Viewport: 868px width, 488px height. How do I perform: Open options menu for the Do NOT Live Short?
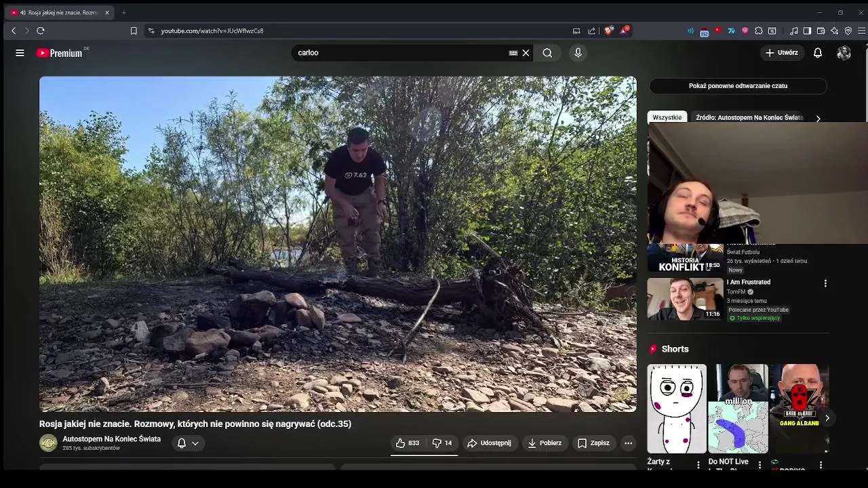coord(759,465)
